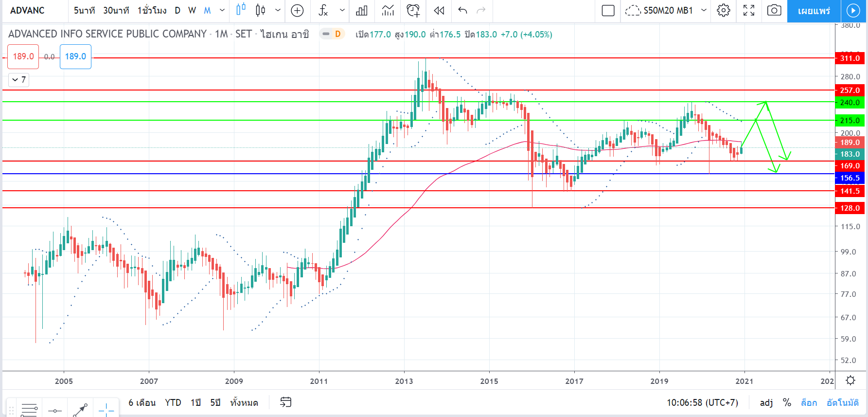
Task: Select the M monthly interval
Action: click(207, 10)
